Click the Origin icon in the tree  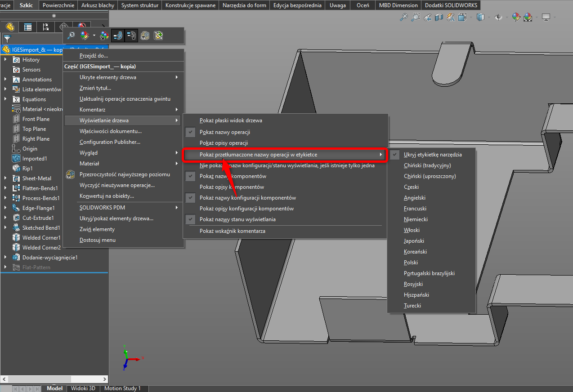16,149
